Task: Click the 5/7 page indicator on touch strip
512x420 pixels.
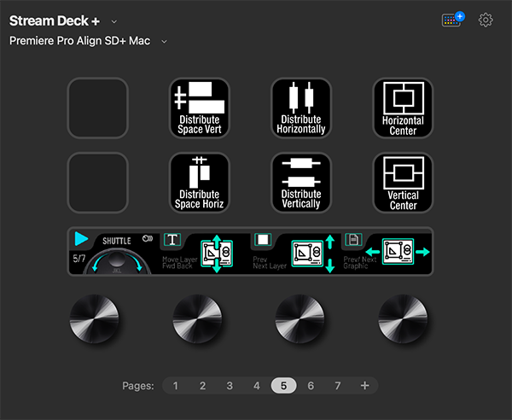Action: (x=79, y=259)
